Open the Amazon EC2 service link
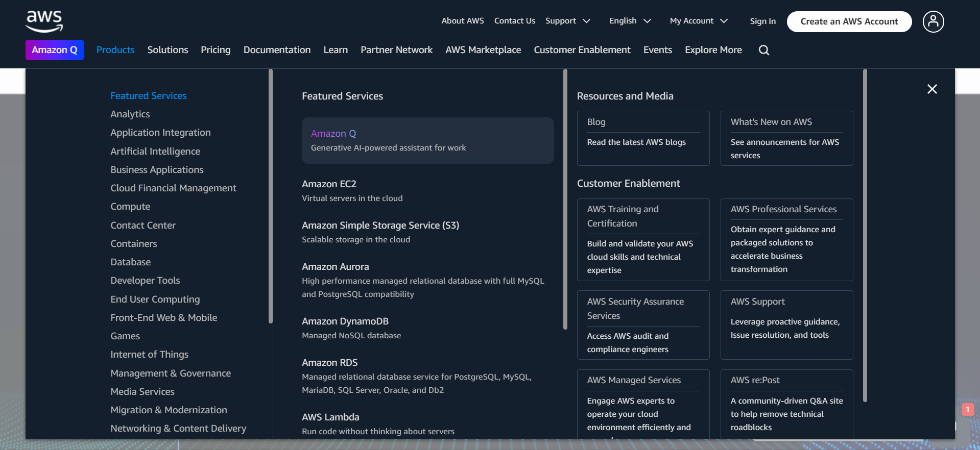This screenshot has width=980, height=450. coord(329,184)
